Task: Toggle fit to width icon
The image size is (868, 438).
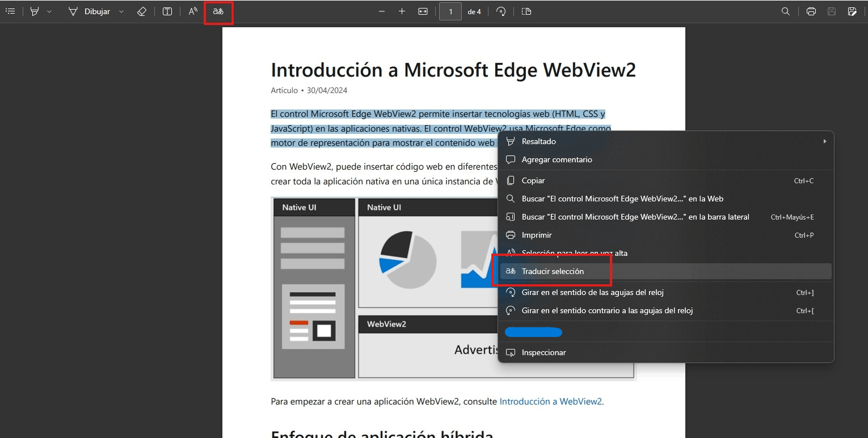Action: pos(423,11)
